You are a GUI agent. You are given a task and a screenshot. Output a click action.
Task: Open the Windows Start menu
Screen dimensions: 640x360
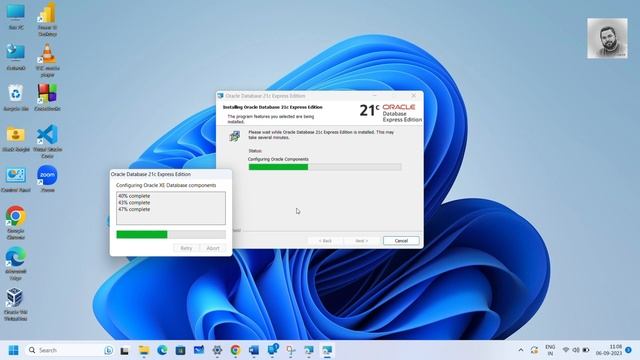pyautogui.click(x=13, y=350)
